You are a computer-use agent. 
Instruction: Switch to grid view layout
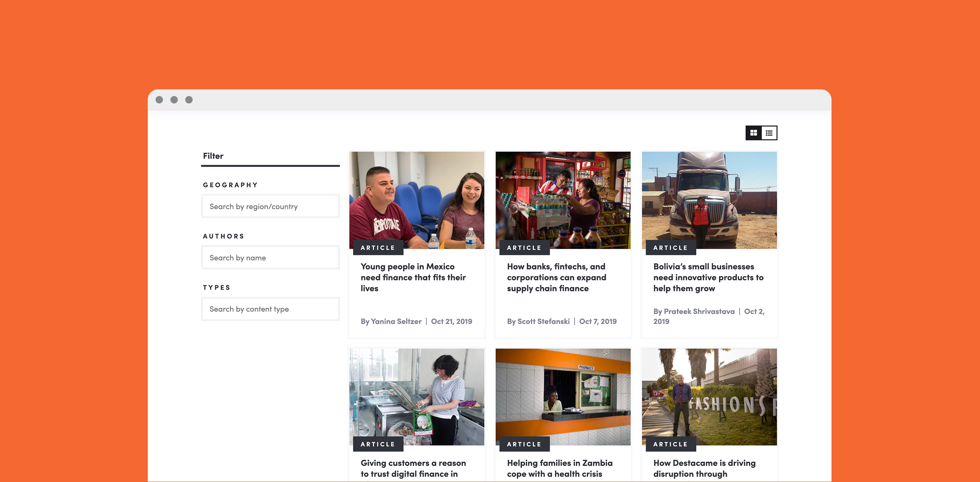pos(753,133)
